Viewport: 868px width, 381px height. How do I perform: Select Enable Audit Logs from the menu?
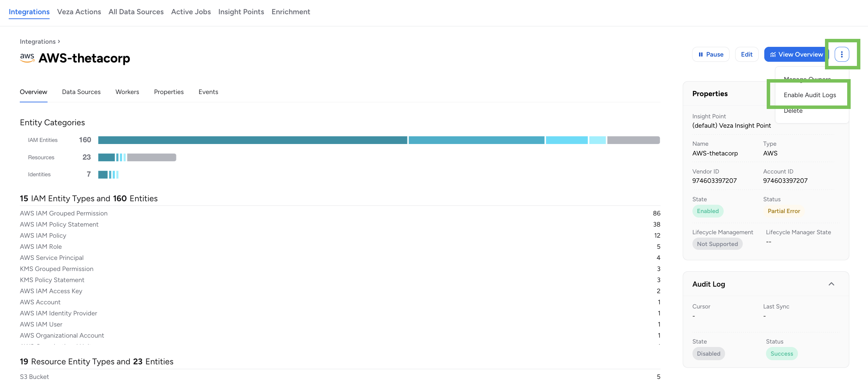[810, 95]
